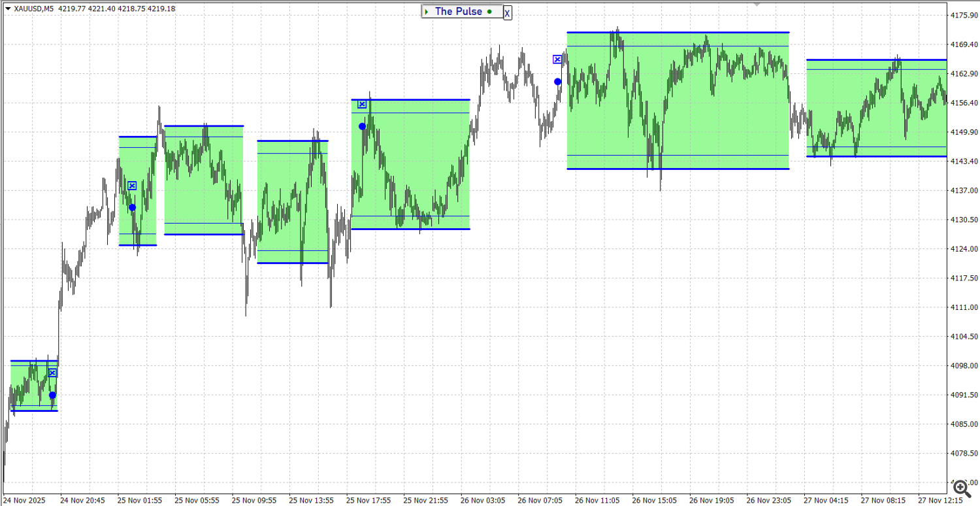
Task: Select the blue dot marker in the 25 Nov 01:55 zone
Action: pos(132,207)
